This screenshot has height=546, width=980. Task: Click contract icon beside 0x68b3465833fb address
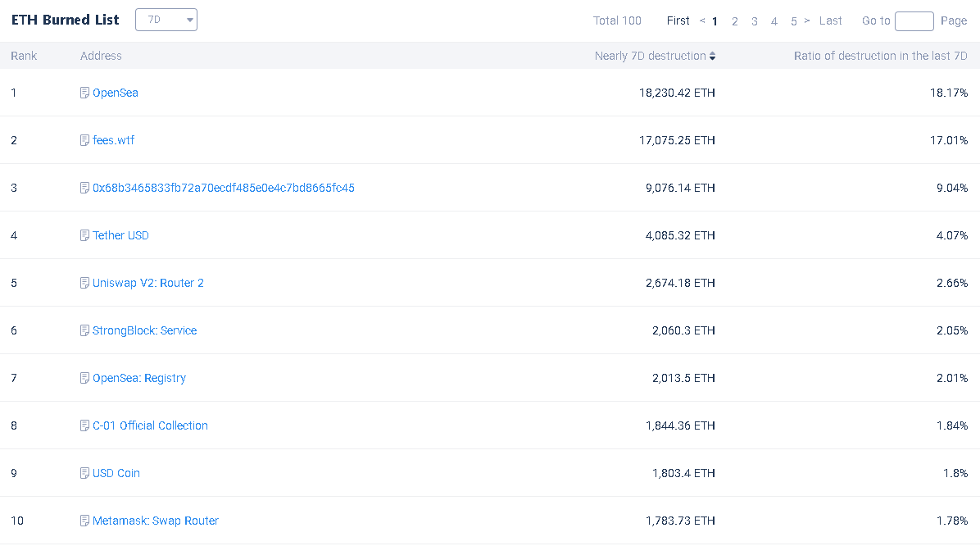pyautogui.click(x=84, y=188)
